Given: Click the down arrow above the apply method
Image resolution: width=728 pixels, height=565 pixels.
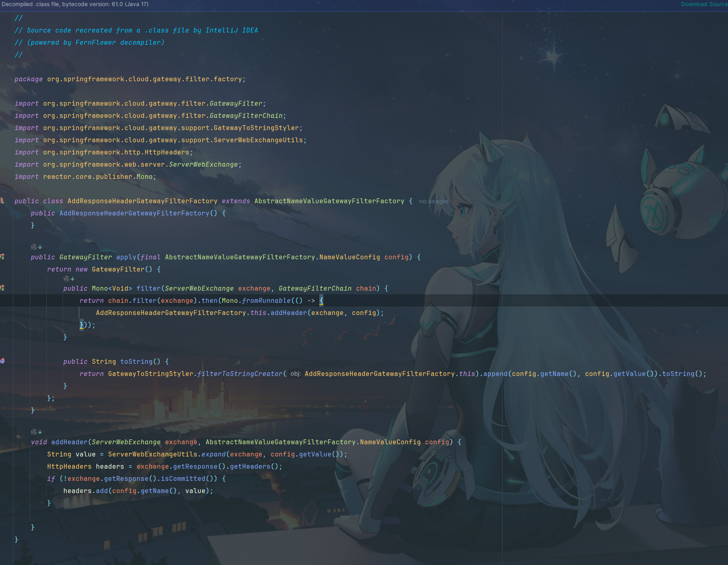Looking at the screenshot, I should [40, 247].
